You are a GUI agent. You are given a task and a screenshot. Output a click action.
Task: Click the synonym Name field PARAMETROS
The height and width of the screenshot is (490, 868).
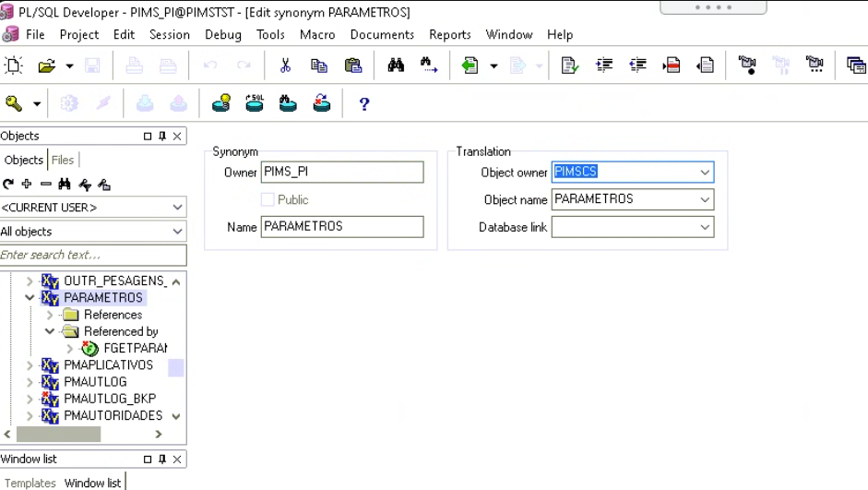342,226
